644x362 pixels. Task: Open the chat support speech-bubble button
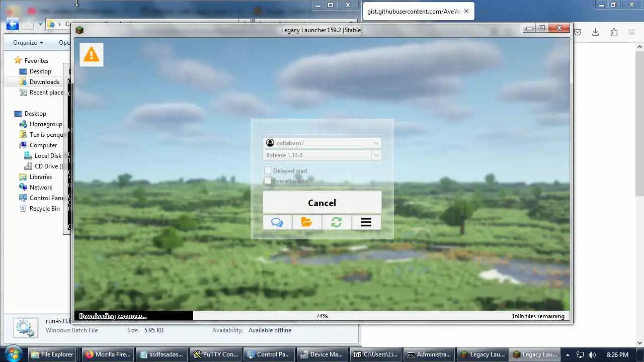(277, 222)
